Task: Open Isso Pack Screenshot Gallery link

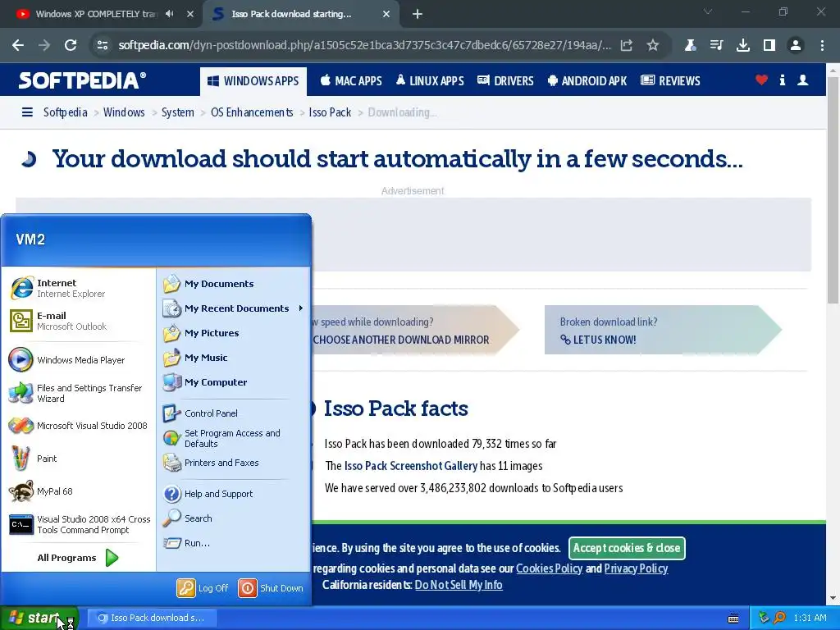Action: click(411, 466)
